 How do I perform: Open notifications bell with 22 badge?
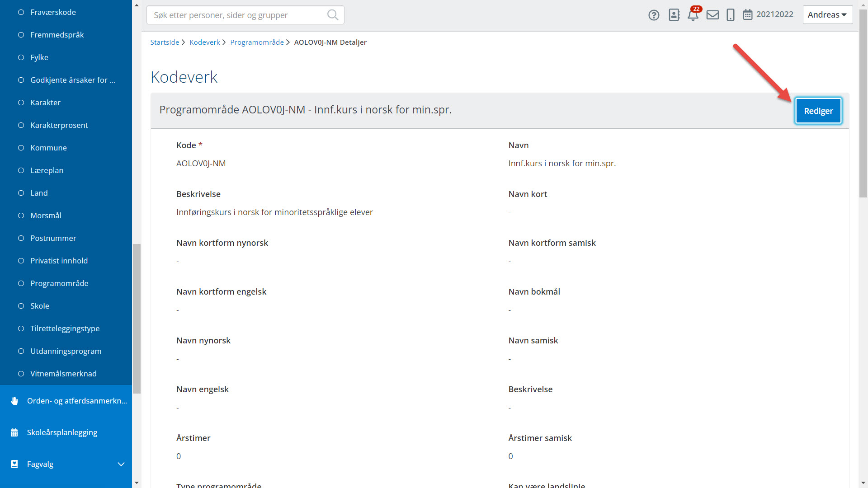point(693,14)
